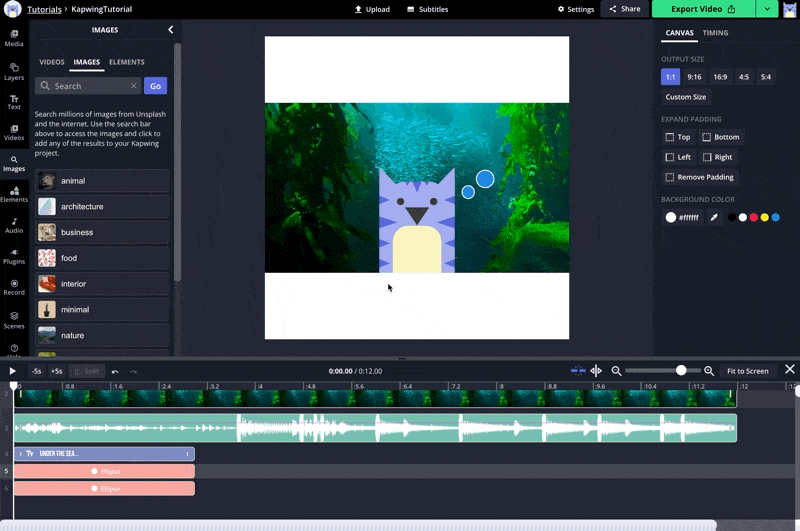
Task: Switch to the Elements tab in panel
Action: coord(127,62)
